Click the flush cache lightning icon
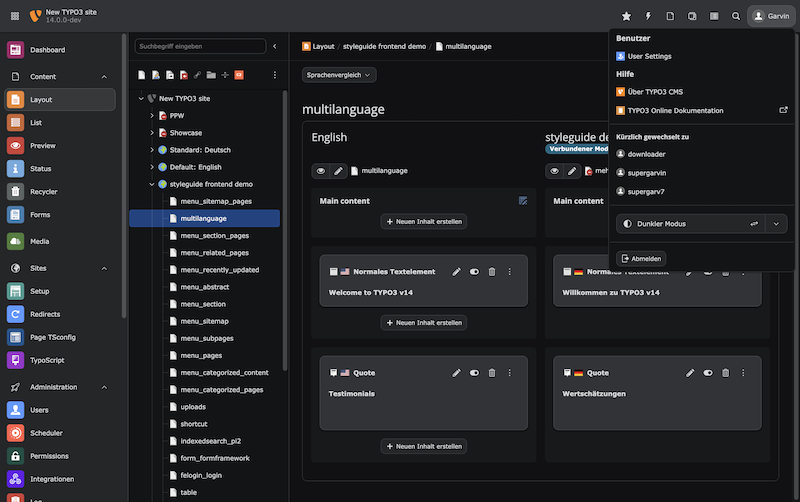This screenshot has width=800, height=502. click(648, 16)
